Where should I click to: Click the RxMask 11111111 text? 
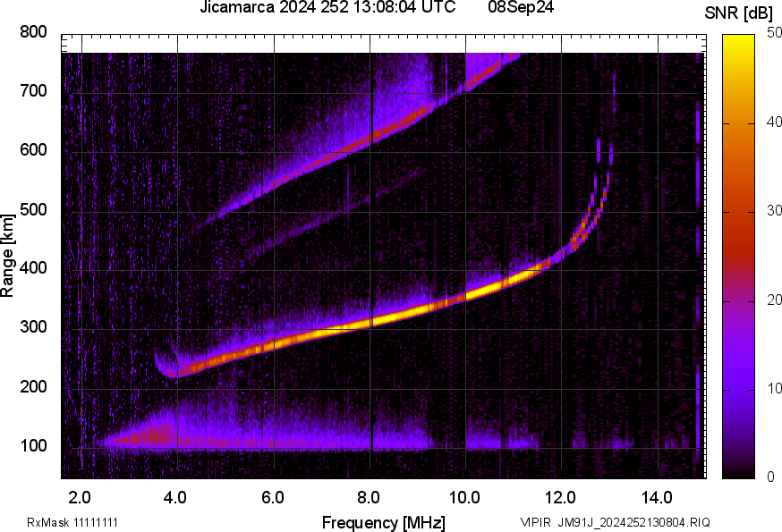[72, 522]
